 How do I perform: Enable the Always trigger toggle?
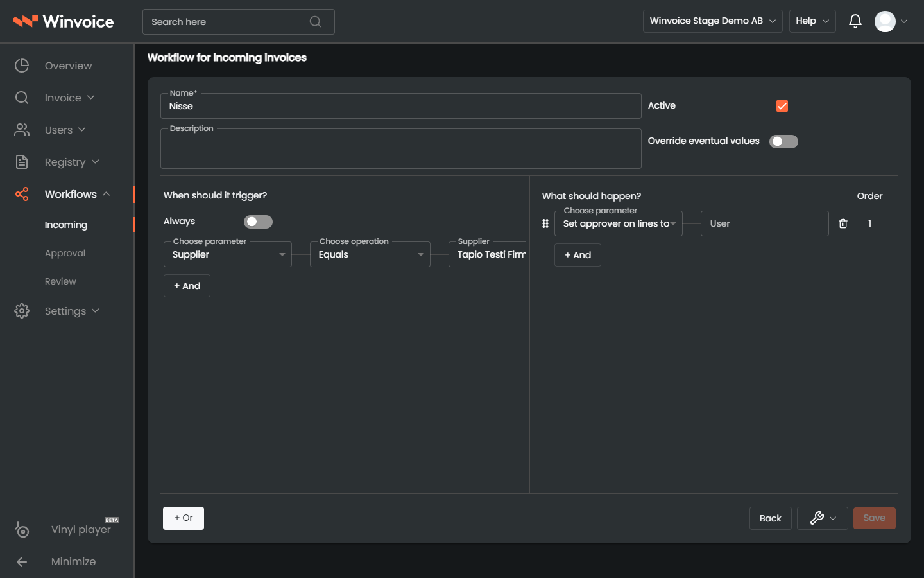click(258, 222)
